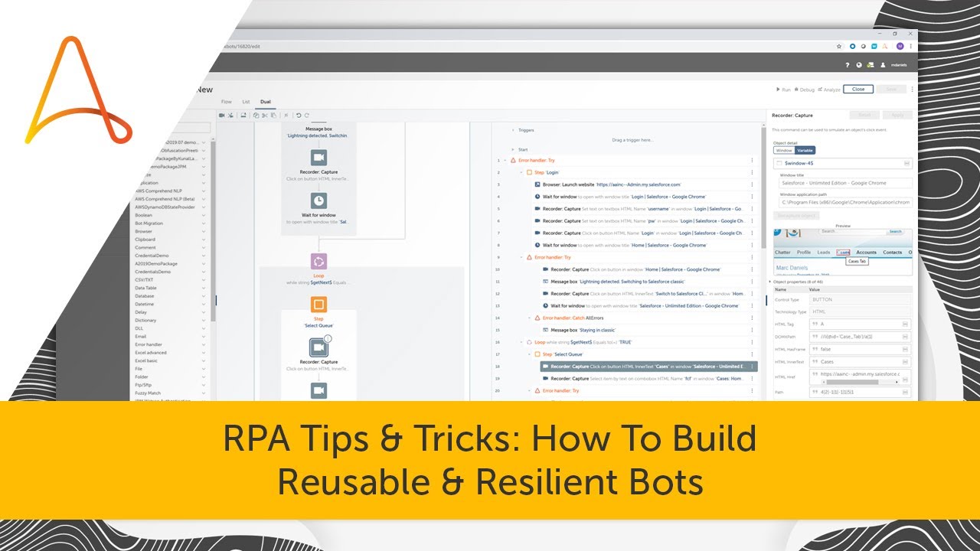980x551 pixels.
Task: Select the Wait for window clock node
Action: tap(318, 200)
